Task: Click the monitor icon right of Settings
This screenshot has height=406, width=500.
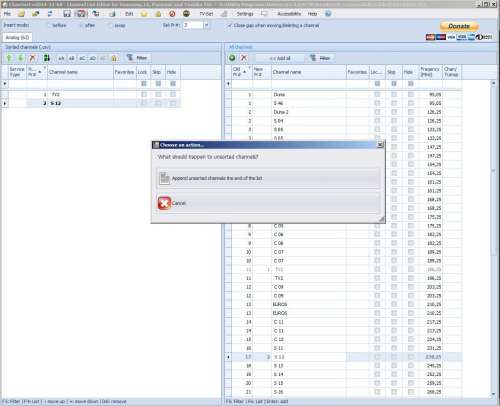Action: [264, 14]
